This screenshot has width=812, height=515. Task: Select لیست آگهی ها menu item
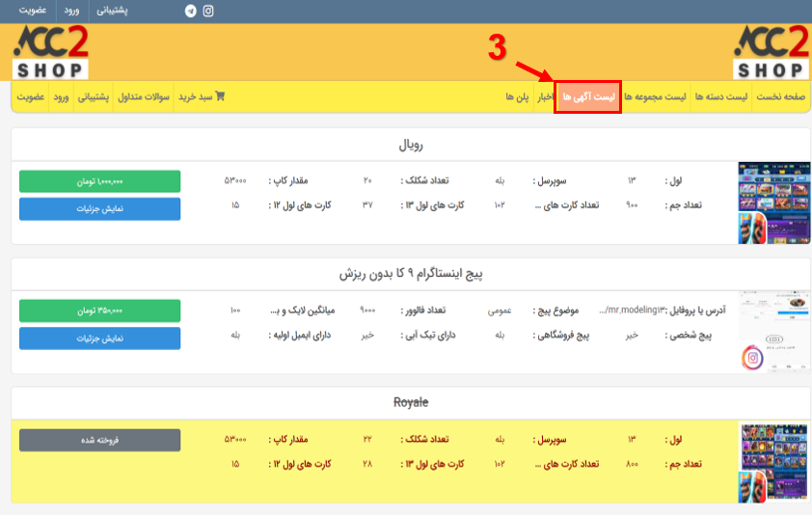coord(588,96)
